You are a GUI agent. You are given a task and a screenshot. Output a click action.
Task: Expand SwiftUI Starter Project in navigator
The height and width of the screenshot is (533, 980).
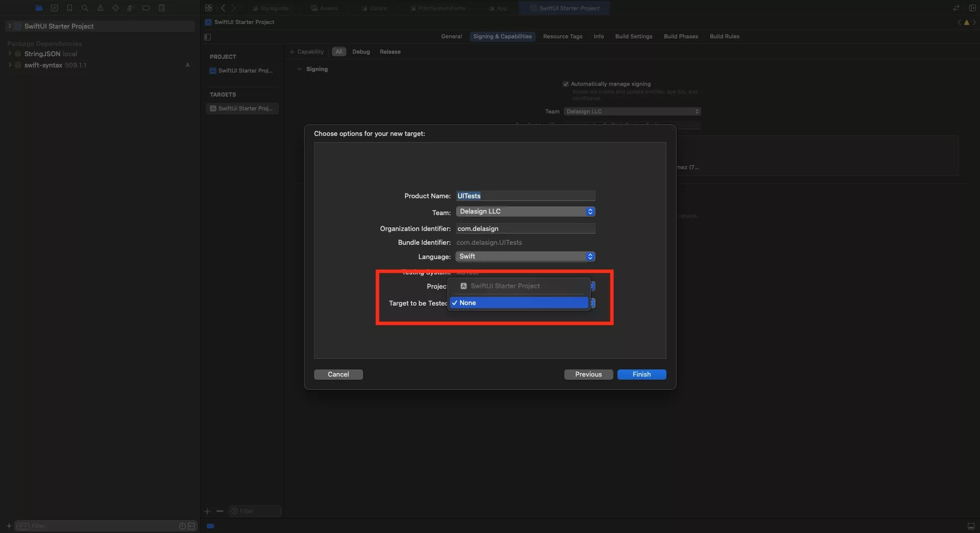pyautogui.click(x=9, y=26)
